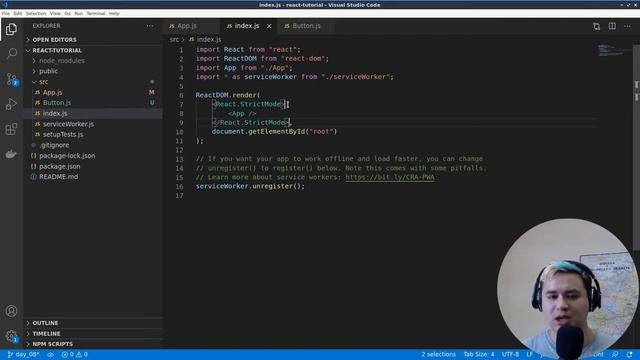Open the Run and Debug view
Screen dimensions: 640x360
(11, 104)
